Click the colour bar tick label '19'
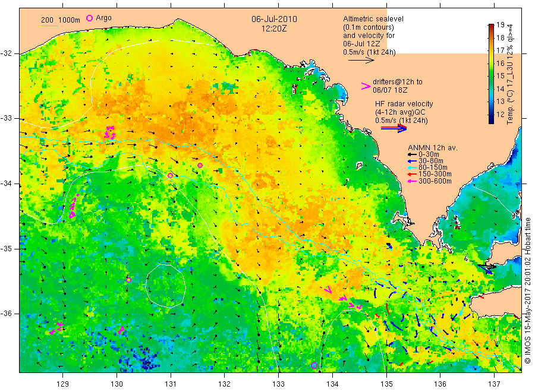 (500, 24)
